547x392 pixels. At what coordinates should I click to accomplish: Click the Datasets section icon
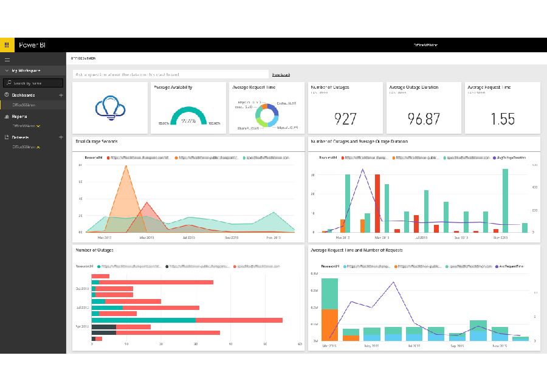6,137
